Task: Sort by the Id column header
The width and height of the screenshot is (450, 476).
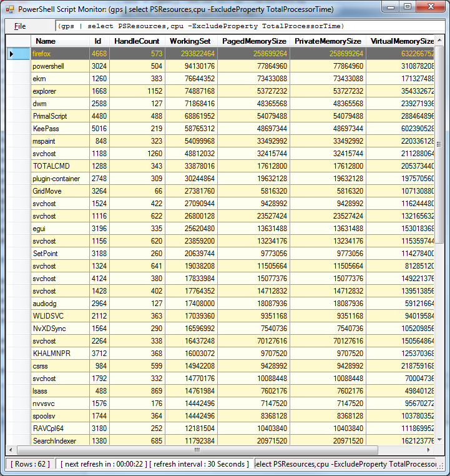Action: 99,41
